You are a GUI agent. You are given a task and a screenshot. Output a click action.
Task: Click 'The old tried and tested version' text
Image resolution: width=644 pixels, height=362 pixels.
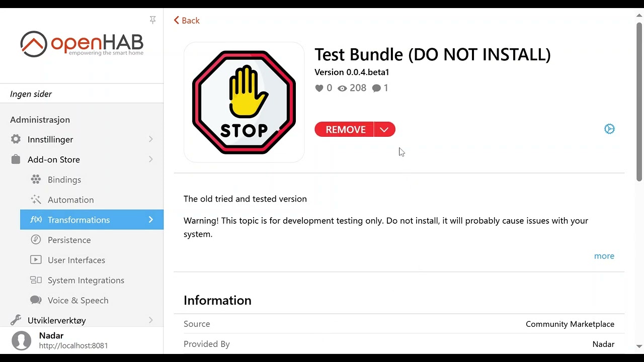coord(245,199)
